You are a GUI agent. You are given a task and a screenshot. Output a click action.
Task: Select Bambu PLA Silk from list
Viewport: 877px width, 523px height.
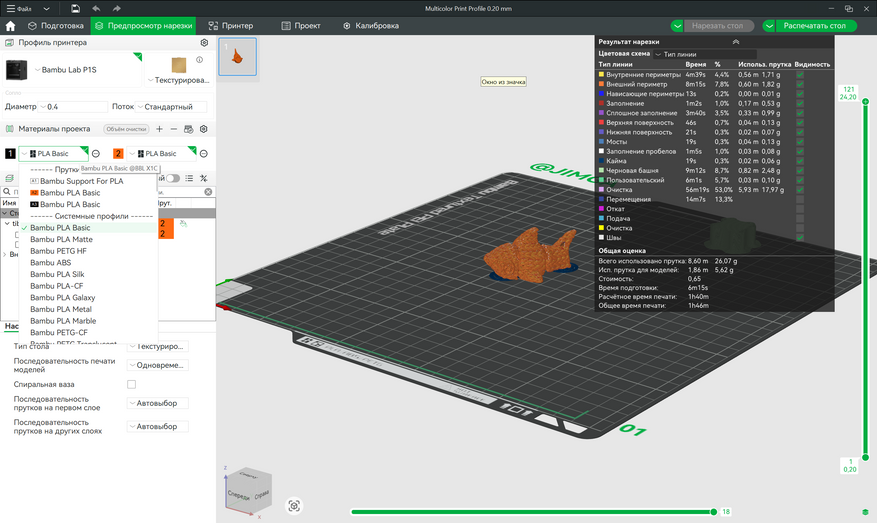(57, 274)
